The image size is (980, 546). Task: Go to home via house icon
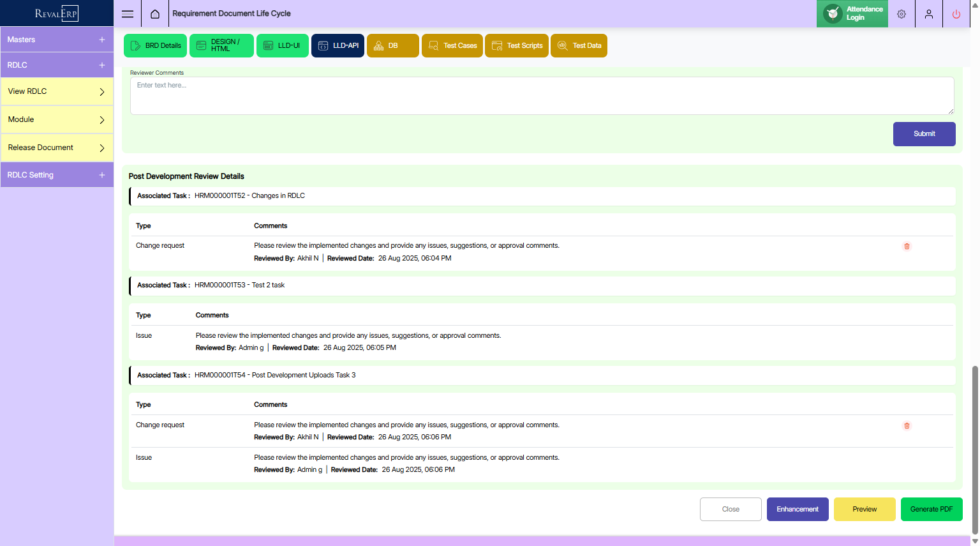pyautogui.click(x=155, y=14)
